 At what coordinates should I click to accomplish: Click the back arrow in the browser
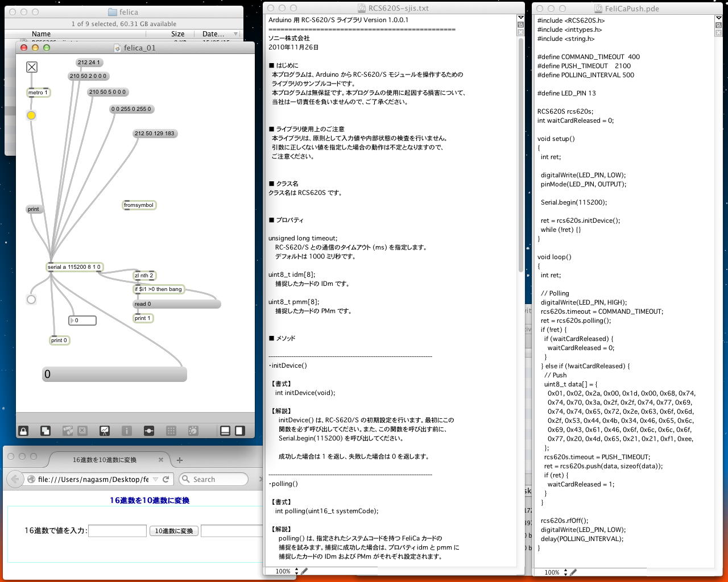tap(15, 479)
